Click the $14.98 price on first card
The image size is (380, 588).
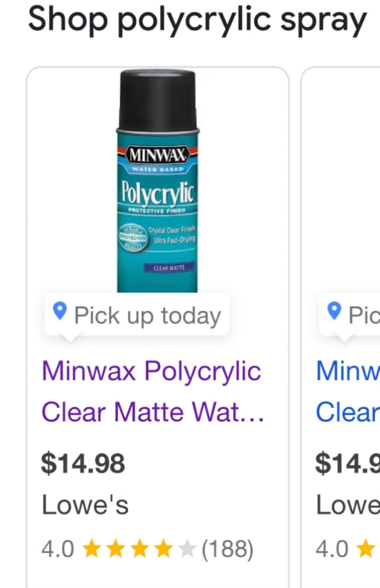point(83,463)
